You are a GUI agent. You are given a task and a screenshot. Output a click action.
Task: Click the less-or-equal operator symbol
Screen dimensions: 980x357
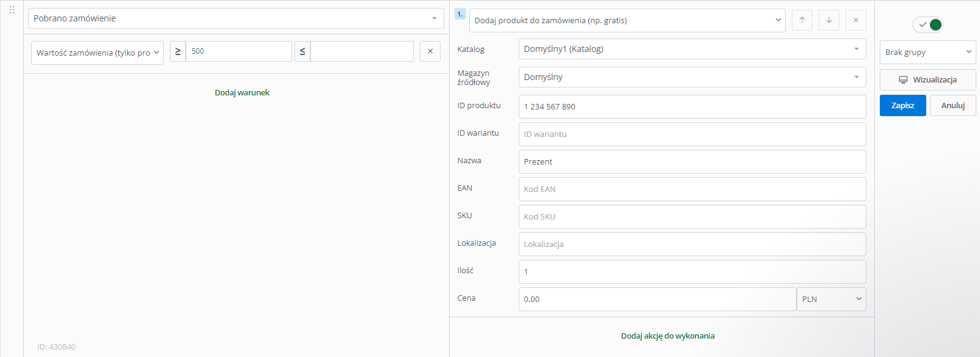[302, 51]
